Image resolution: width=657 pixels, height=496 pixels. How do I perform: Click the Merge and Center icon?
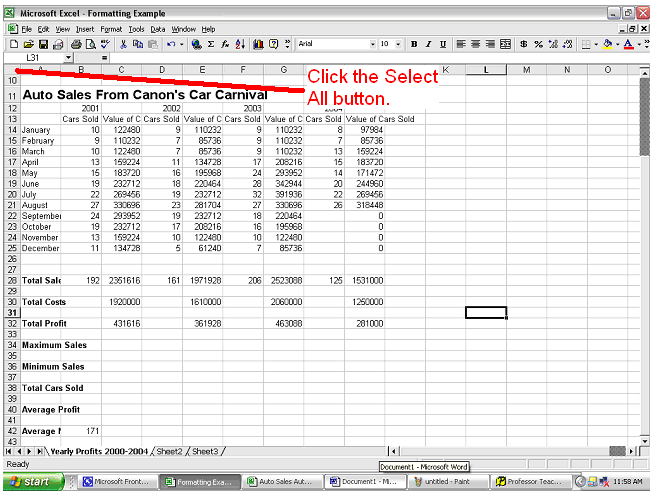click(506, 45)
